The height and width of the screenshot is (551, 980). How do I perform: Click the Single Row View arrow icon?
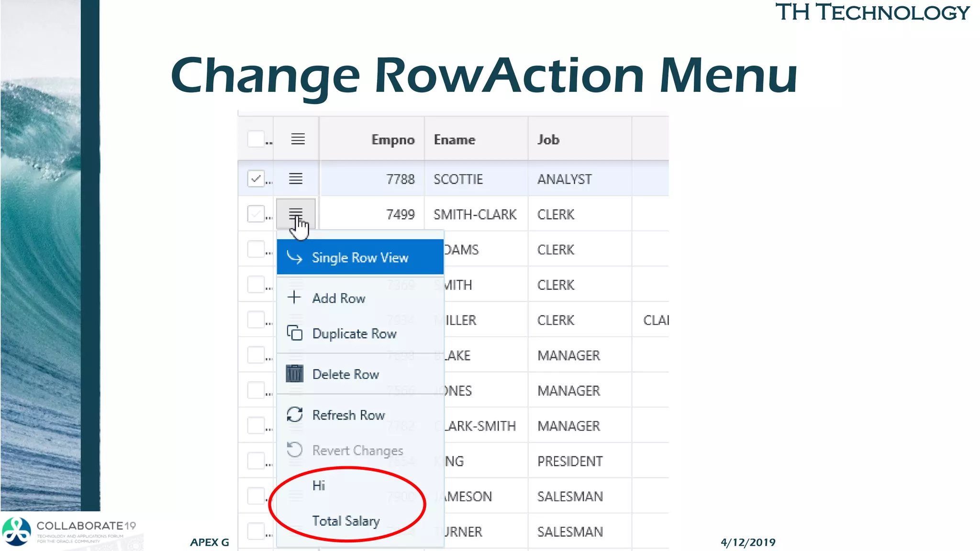(294, 257)
